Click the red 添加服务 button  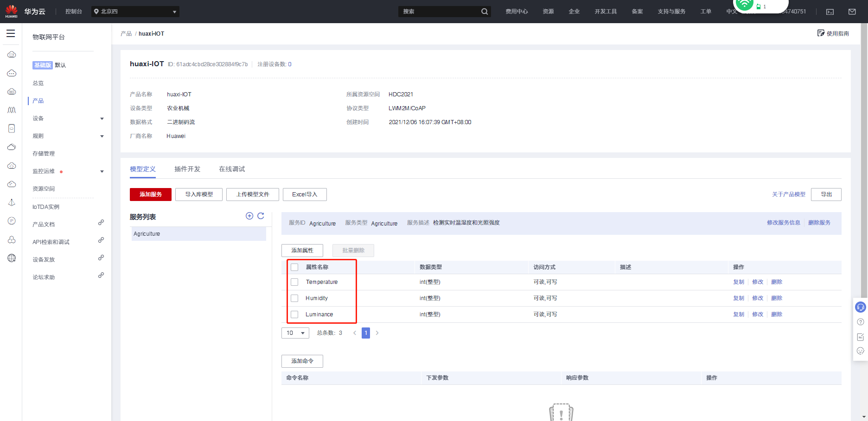click(x=151, y=195)
